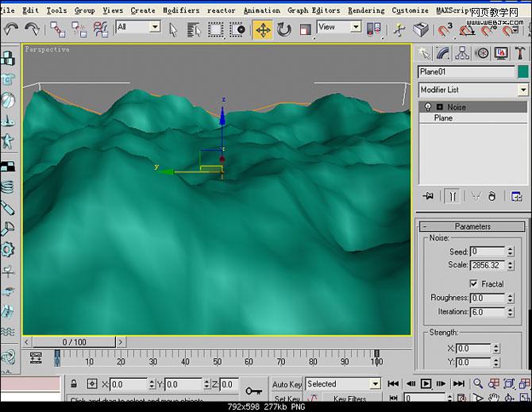The width and height of the screenshot is (532, 412).
Task: Click Configure Modifier Sets icon
Action: coord(516,196)
